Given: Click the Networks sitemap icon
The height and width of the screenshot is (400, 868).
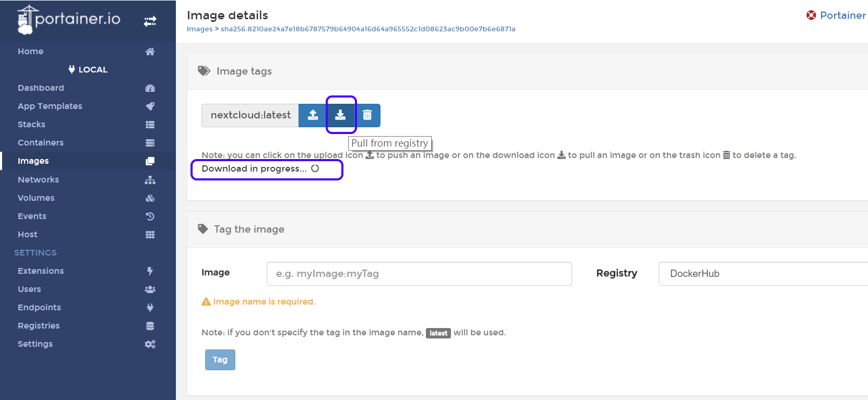Looking at the screenshot, I should [x=150, y=180].
